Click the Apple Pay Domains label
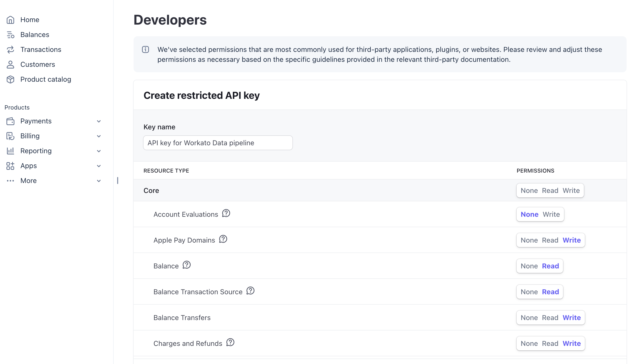Image resolution: width=637 pixels, height=364 pixels. pyautogui.click(x=184, y=240)
